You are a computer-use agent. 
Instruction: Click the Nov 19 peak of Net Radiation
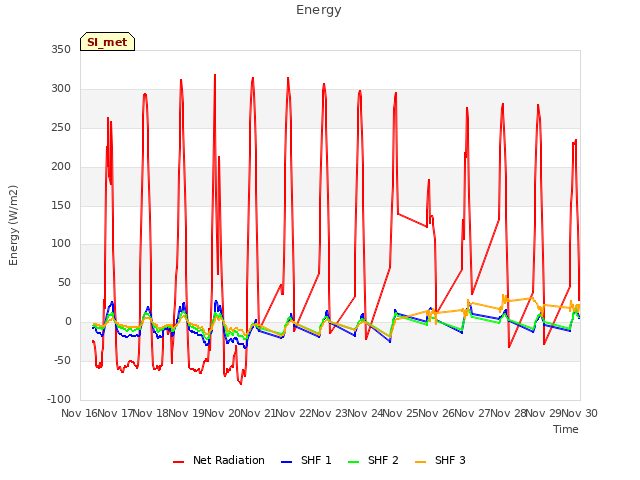coord(215,75)
